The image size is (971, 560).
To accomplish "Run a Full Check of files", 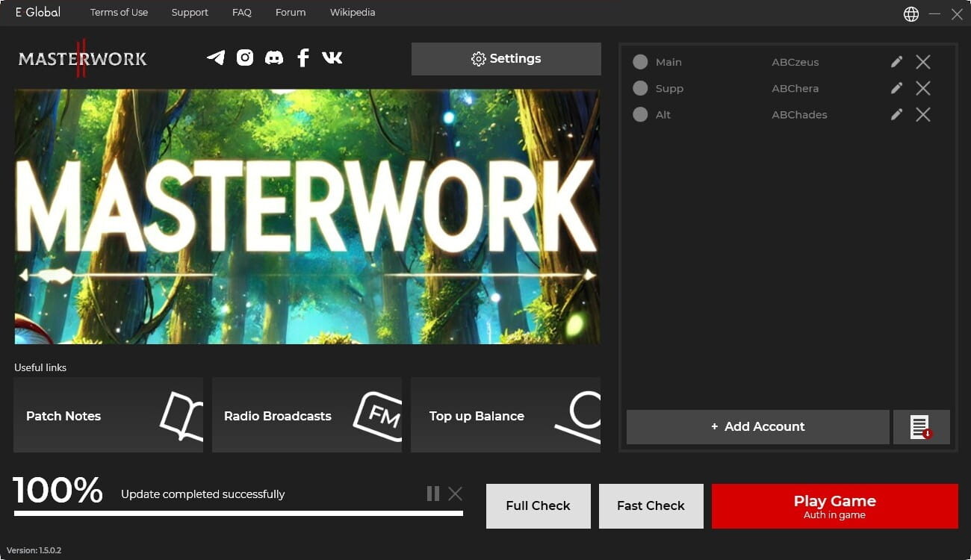I will [538, 506].
